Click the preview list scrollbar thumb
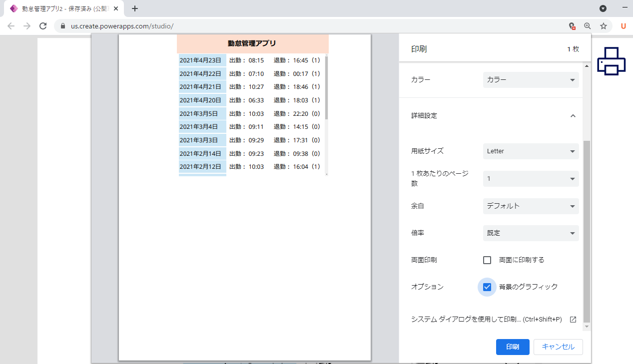633x364 pixels. coord(326,87)
